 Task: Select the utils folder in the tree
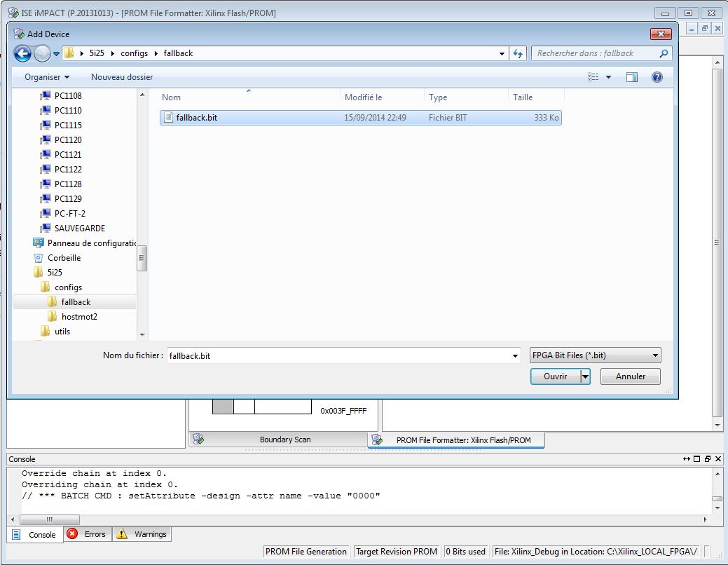pos(62,332)
